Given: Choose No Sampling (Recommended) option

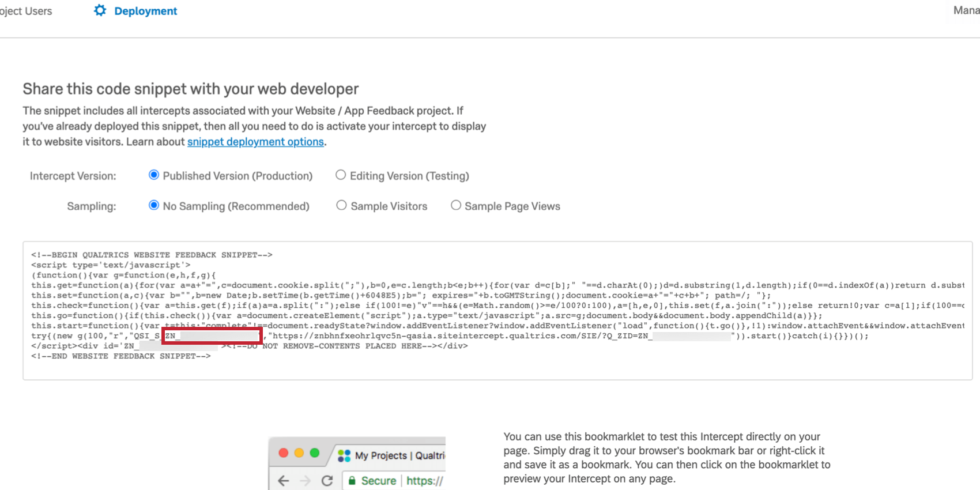Looking at the screenshot, I should (154, 205).
